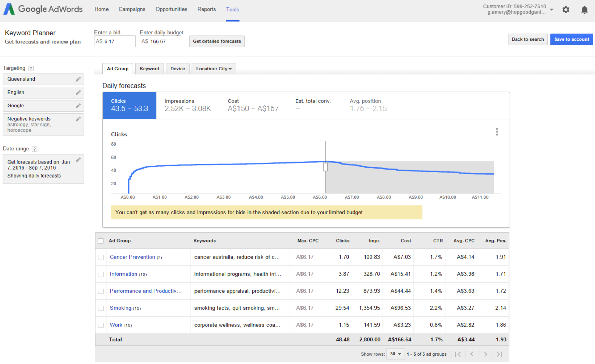Click pencil icon for Google network
Screen dimensions: 595x364
coord(78,106)
